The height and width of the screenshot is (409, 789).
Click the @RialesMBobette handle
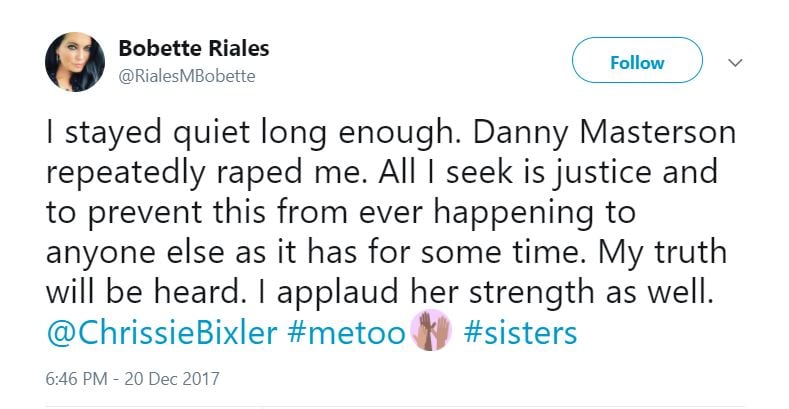(x=181, y=76)
